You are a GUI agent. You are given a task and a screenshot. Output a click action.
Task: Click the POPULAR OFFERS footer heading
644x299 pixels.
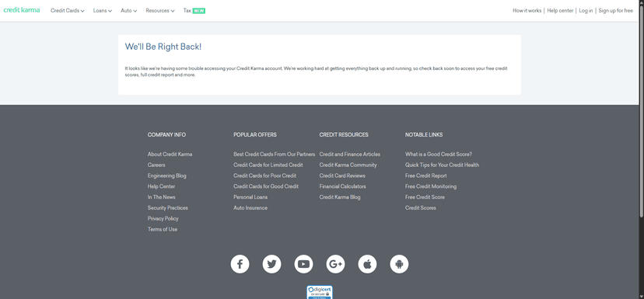[x=255, y=134]
